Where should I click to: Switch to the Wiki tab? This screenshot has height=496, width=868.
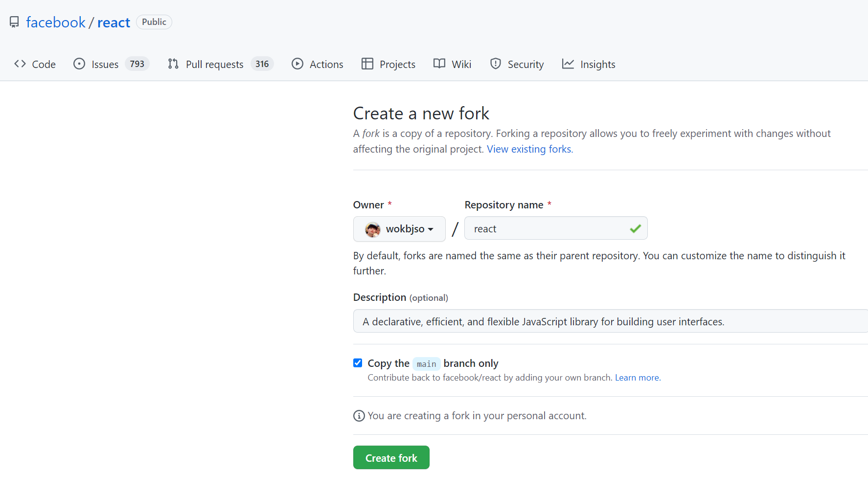453,64
